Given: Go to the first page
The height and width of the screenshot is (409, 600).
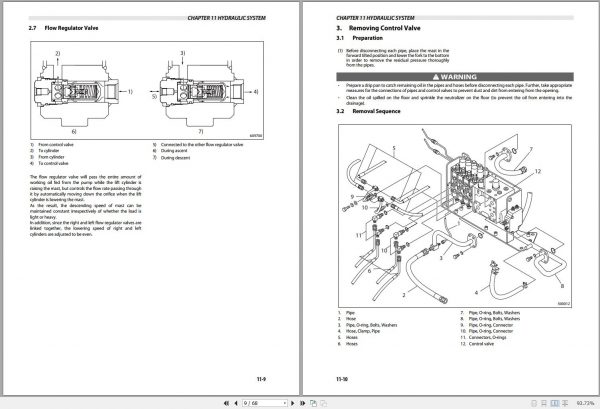Looking at the screenshot, I should 226,403.
